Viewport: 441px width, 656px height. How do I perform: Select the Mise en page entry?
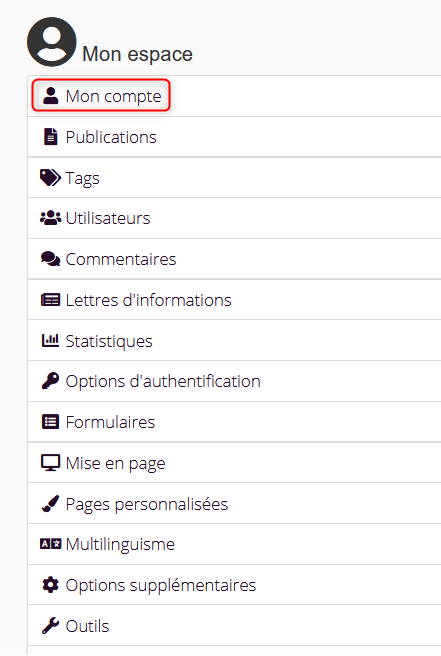234,463
